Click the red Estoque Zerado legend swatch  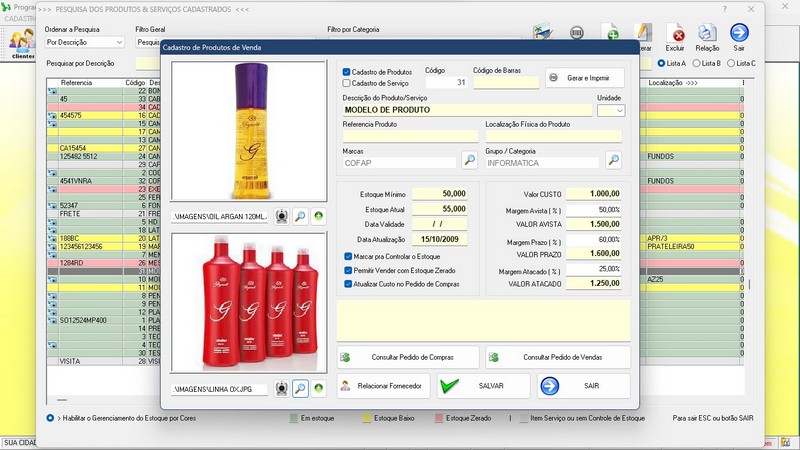click(x=439, y=418)
